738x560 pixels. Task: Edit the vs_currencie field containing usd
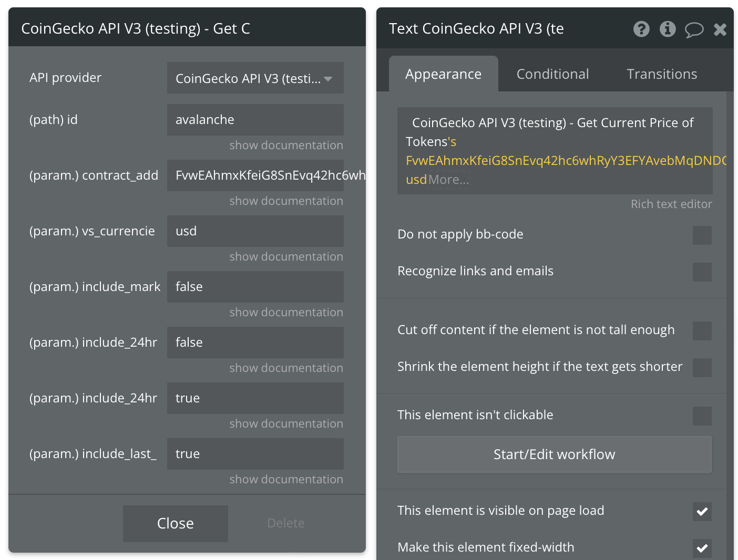coord(255,231)
